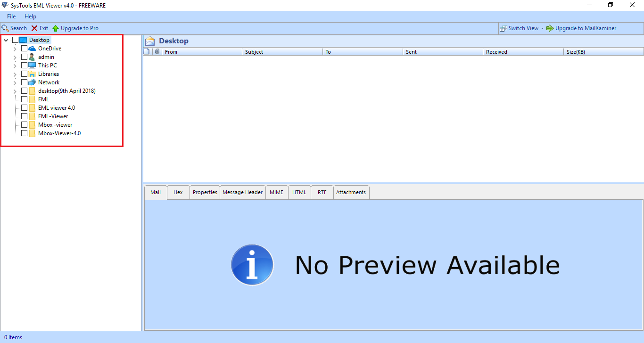Click the green Upgrade to Pro arrow icon
This screenshot has width=644, height=343.
tap(56, 28)
